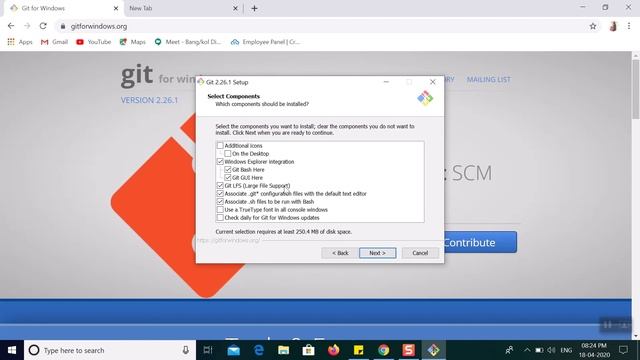Check the Additional icons checkbox

220,145
